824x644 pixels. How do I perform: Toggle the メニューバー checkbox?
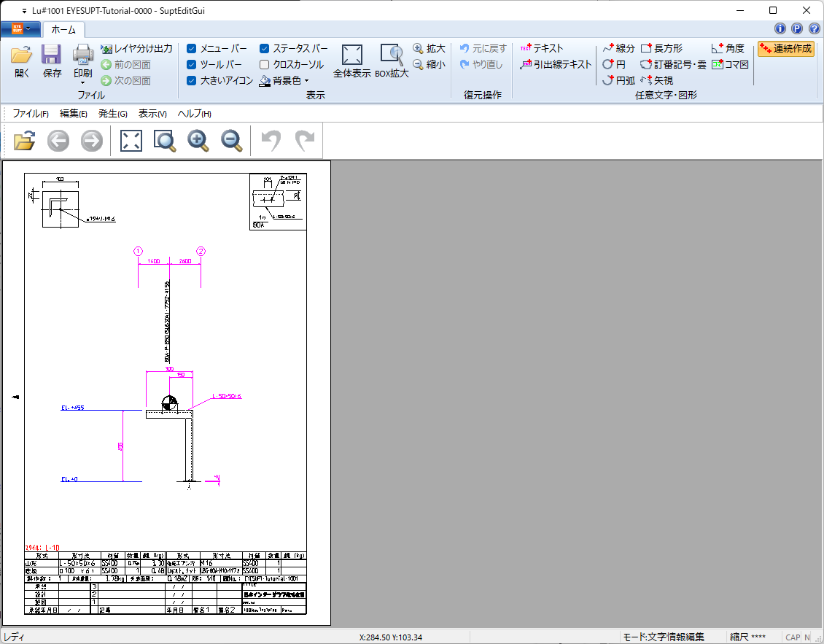click(192, 49)
